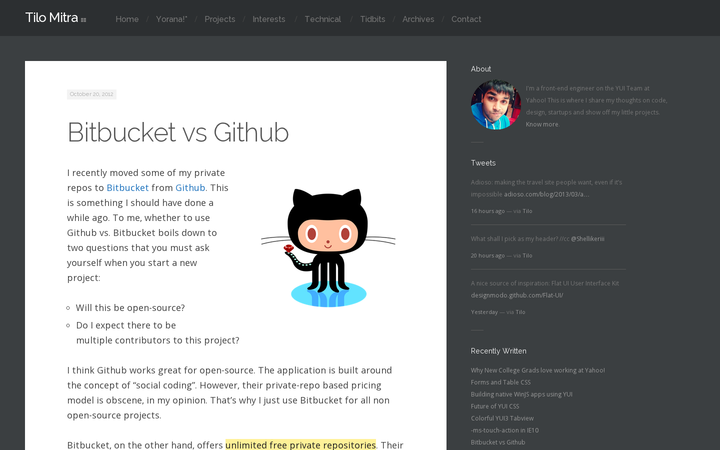Click the Octocat illustration
Viewport: 720px width, 450px height.
pyautogui.click(x=328, y=247)
